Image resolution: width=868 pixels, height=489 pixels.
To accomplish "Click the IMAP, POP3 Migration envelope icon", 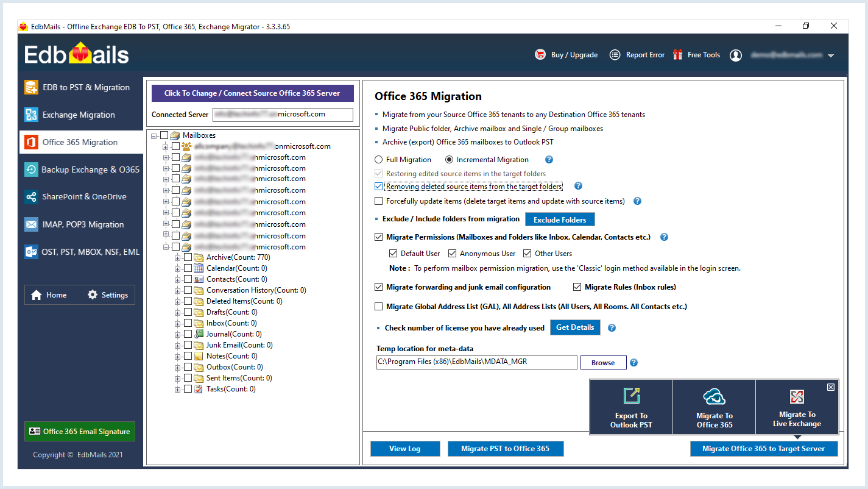I will tap(31, 224).
